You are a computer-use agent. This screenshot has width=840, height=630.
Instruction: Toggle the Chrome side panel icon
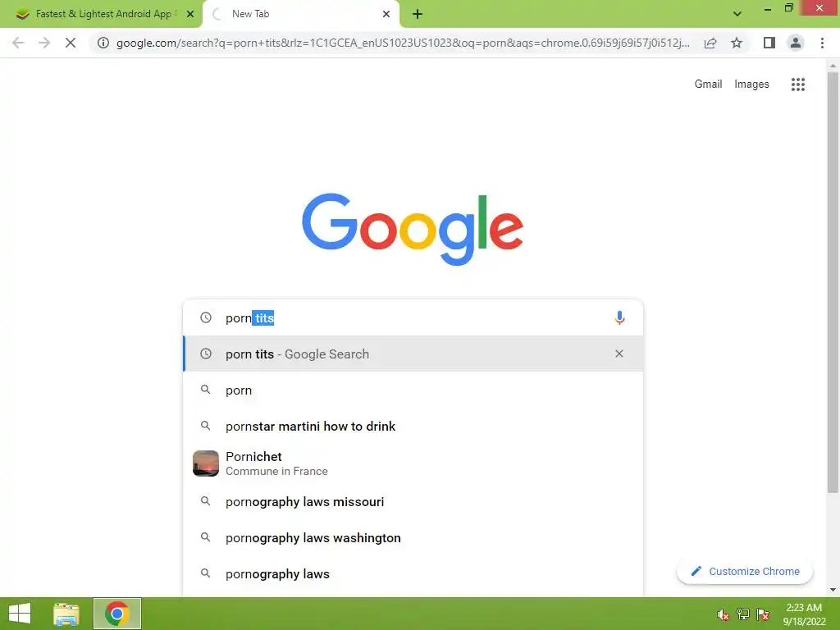(769, 43)
